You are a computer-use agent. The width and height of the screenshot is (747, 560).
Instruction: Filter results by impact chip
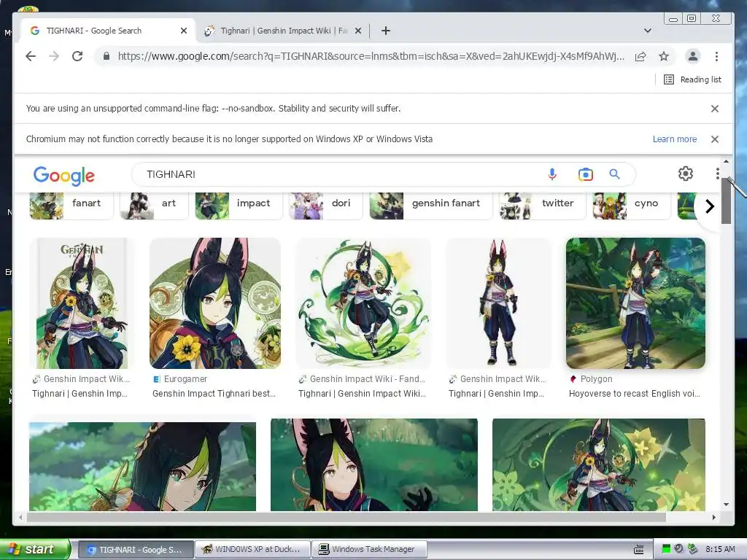pos(239,205)
